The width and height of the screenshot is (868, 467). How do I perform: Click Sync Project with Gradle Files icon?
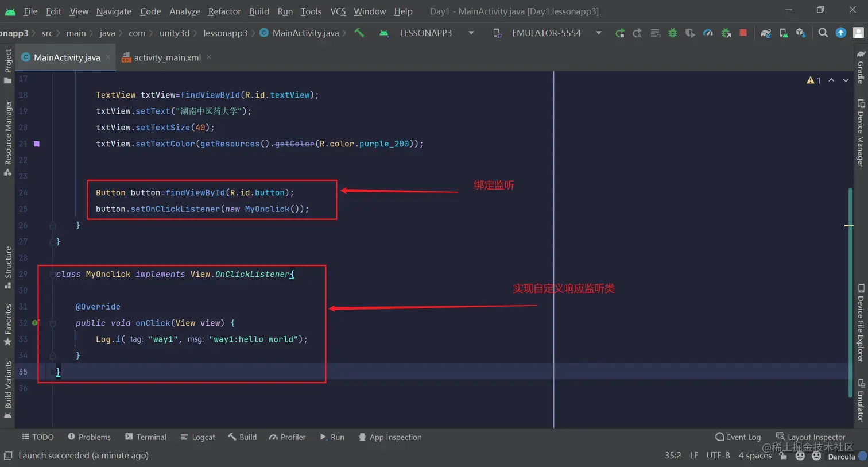765,33
